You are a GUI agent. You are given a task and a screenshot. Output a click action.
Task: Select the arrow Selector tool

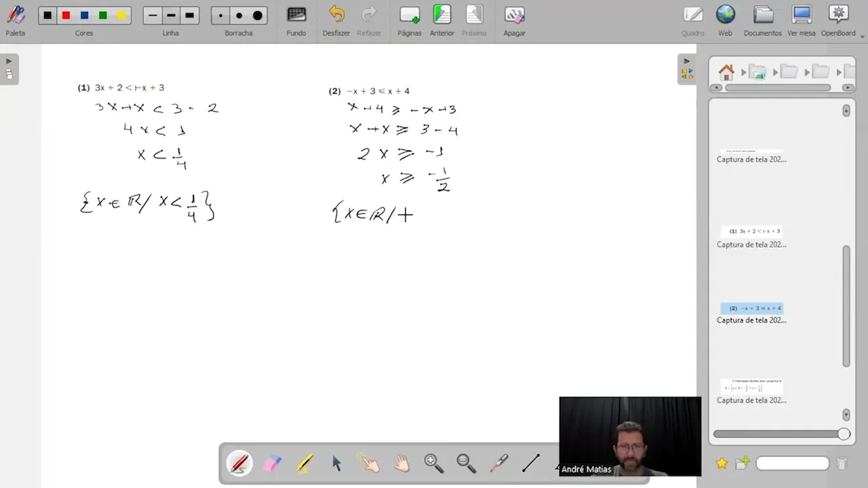pos(337,464)
